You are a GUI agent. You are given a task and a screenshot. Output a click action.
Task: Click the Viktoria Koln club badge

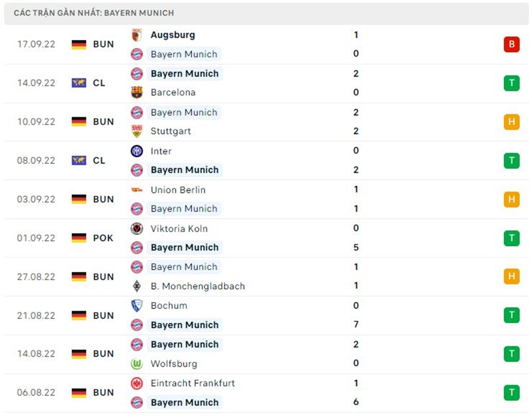point(137,229)
